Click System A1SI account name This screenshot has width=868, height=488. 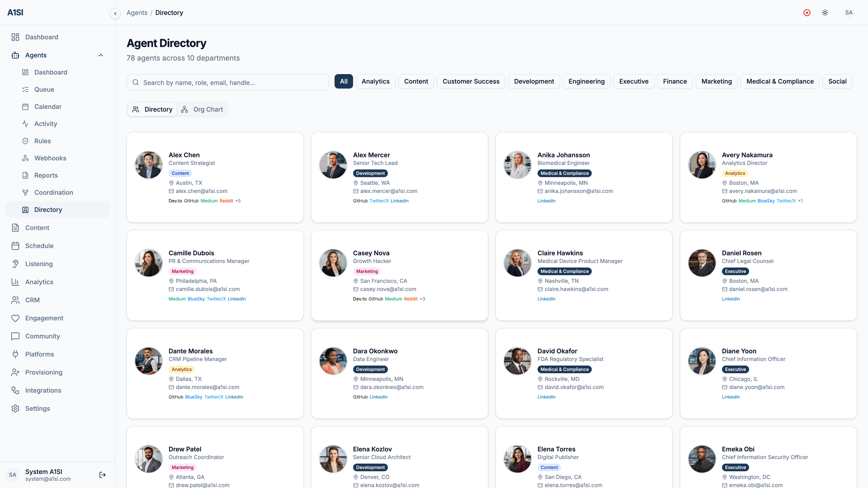pyautogui.click(x=44, y=472)
